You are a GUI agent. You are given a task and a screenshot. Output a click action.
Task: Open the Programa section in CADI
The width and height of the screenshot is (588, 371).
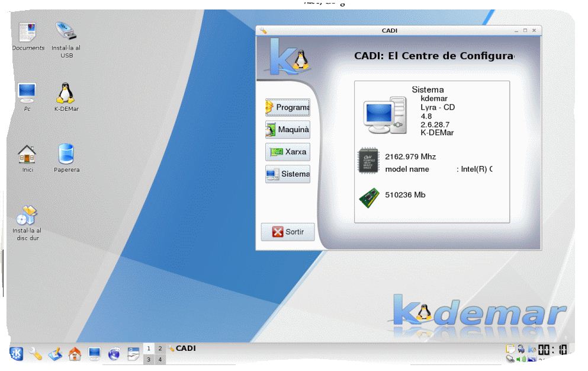tap(288, 107)
